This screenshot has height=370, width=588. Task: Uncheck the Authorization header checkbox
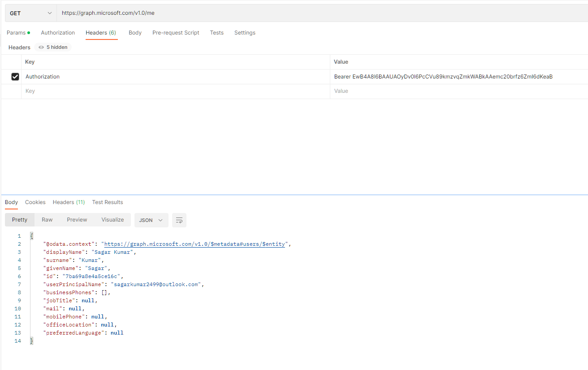point(15,76)
